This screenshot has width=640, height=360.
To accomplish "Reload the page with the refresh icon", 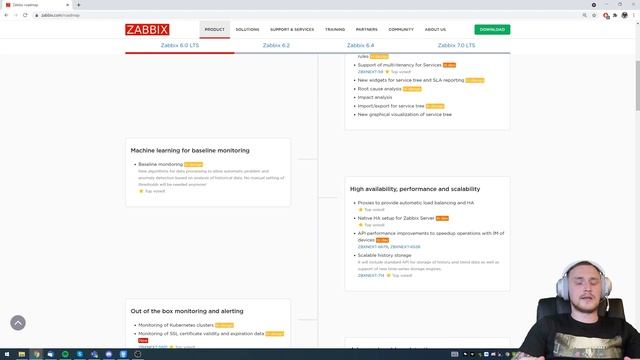I will pyautogui.click(x=25, y=15).
